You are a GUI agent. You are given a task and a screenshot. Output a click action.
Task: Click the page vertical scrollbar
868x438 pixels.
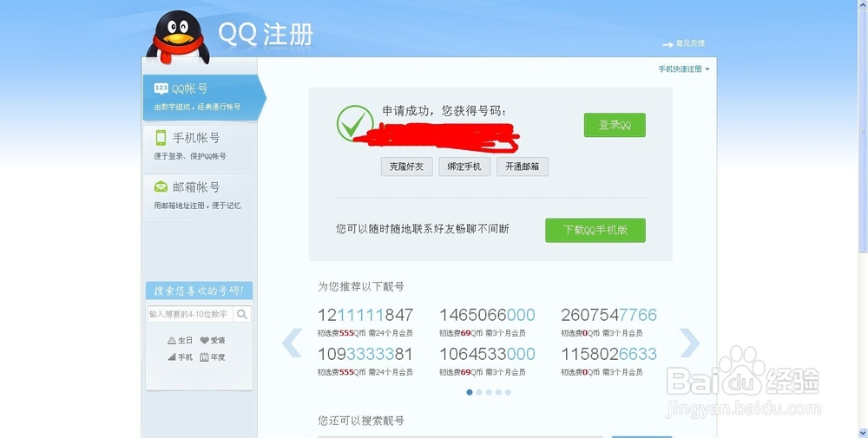click(863, 133)
